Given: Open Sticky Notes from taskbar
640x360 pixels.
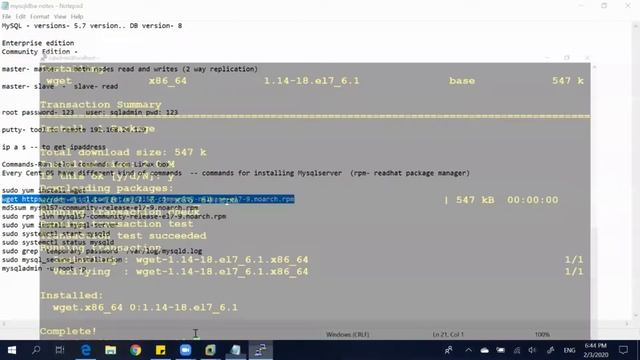Looking at the screenshot, I should point(160,350).
